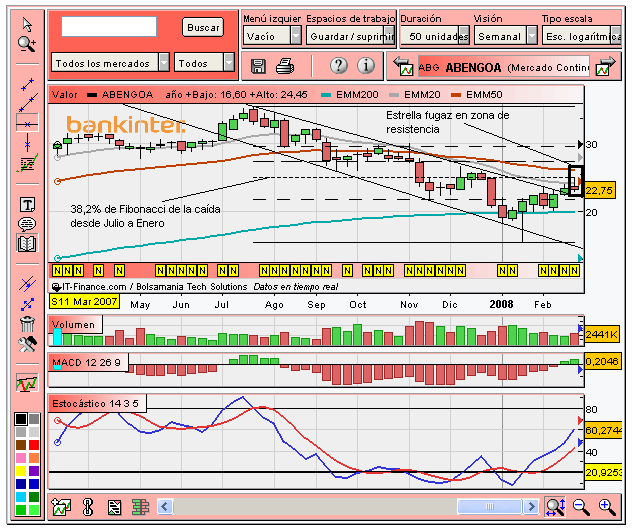Click the ABENGOA stock name field

[504, 67]
